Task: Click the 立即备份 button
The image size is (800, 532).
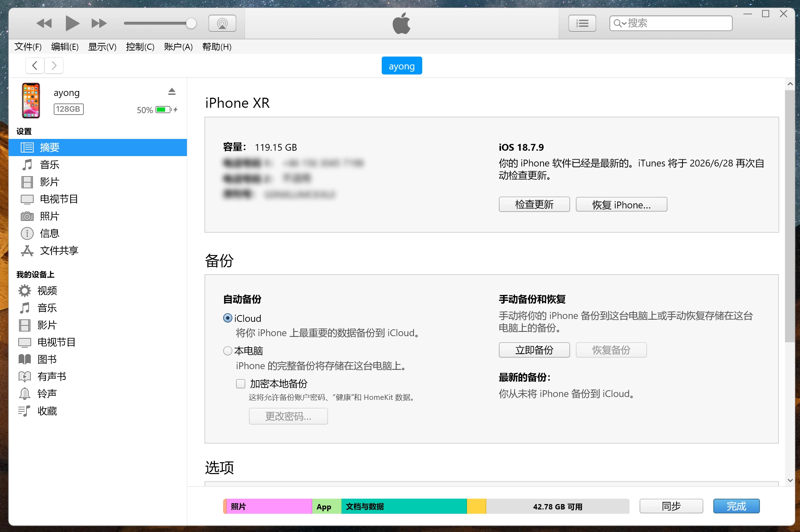Action: (x=534, y=350)
